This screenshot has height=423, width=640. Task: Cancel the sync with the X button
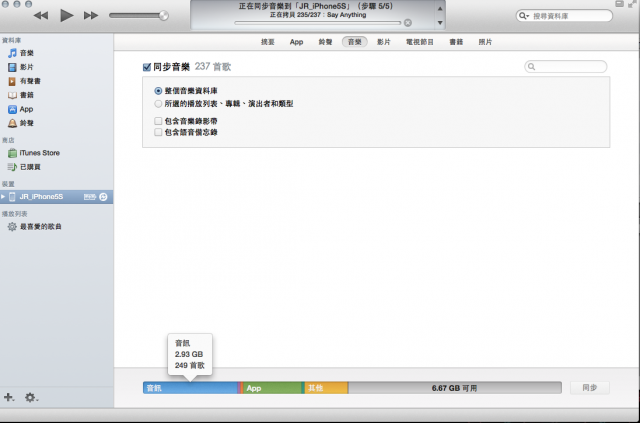407,23
